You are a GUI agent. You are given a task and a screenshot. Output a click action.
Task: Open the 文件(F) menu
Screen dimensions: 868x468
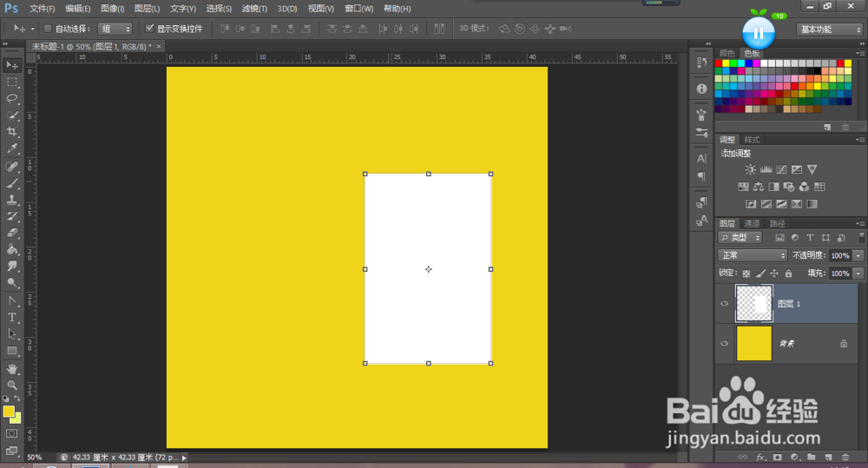(42, 9)
